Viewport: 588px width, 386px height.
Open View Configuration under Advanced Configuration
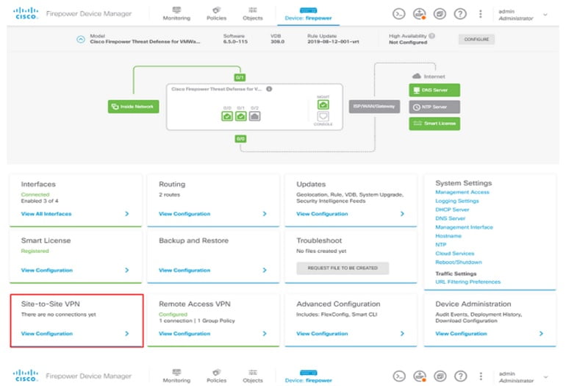point(322,334)
